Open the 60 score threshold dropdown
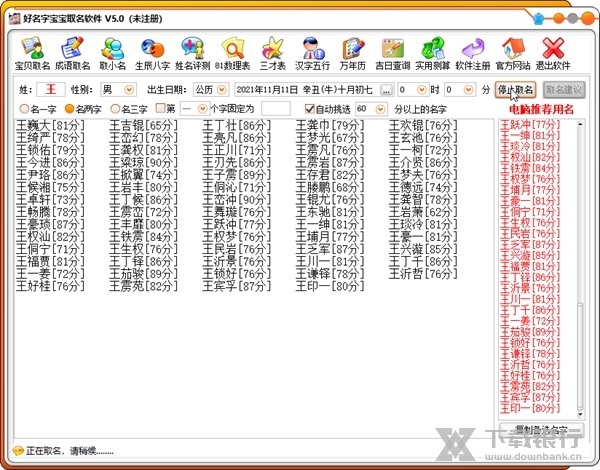Image resolution: width=600 pixels, height=470 pixels. [380, 109]
